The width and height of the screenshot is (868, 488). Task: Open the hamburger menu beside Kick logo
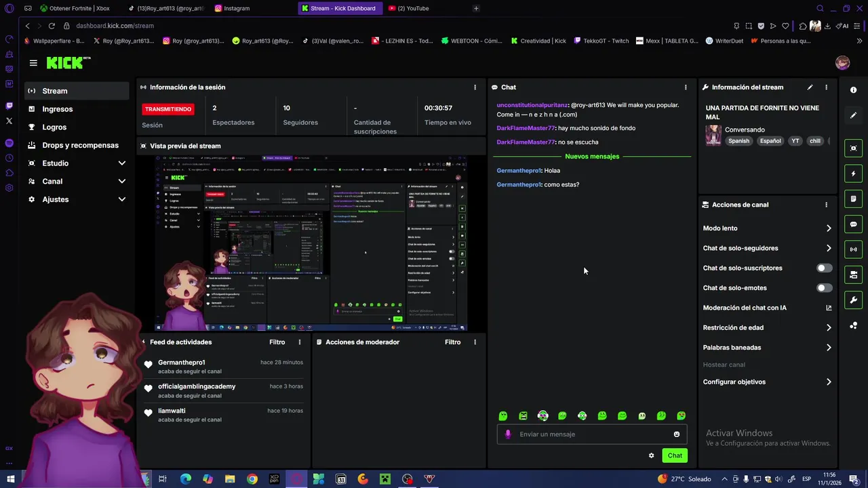(x=33, y=63)
